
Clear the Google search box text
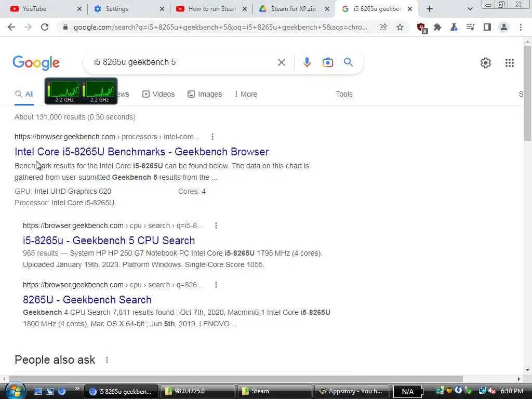[281, 62]
